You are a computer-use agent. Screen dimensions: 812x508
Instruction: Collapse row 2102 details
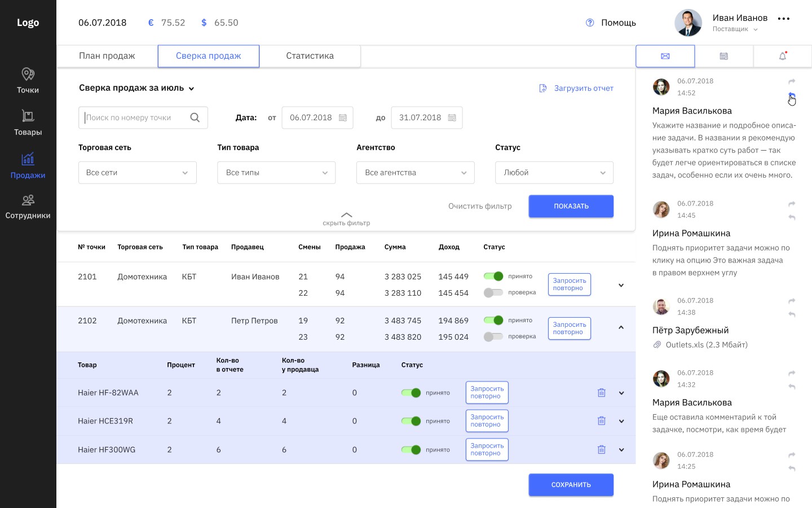pyautogui.click(x=621, y=327)
